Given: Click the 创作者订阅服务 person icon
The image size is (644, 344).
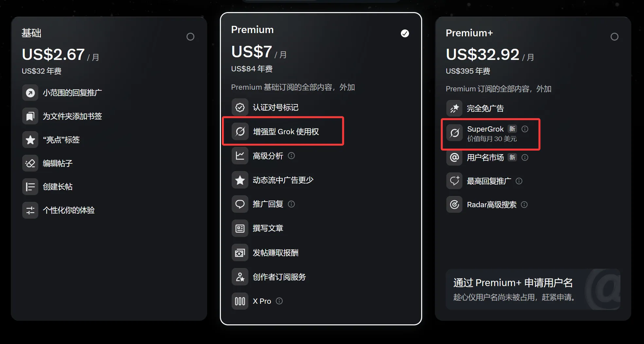Looking at the screenshot, I should click(x=240, y=277).
